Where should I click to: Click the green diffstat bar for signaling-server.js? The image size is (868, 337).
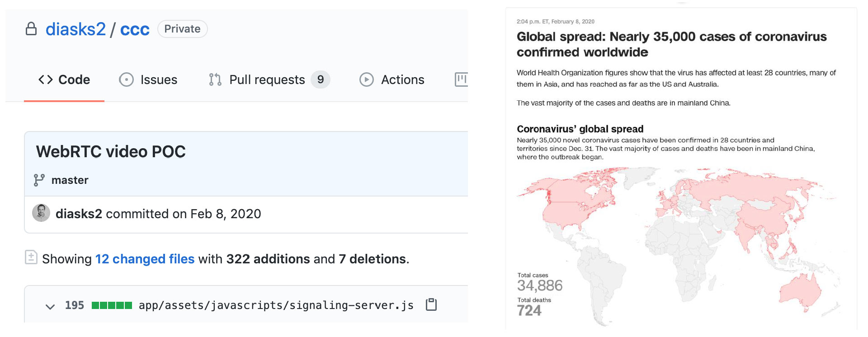point(112,305)
